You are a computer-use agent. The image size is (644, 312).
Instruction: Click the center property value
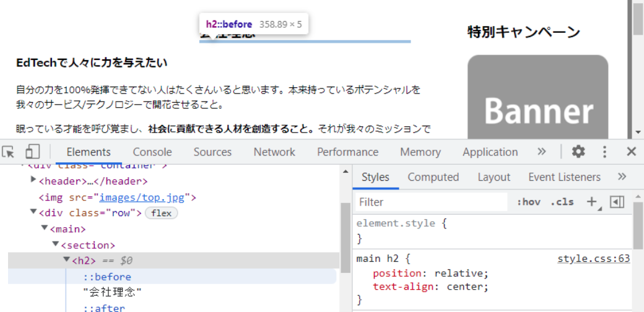466,287
